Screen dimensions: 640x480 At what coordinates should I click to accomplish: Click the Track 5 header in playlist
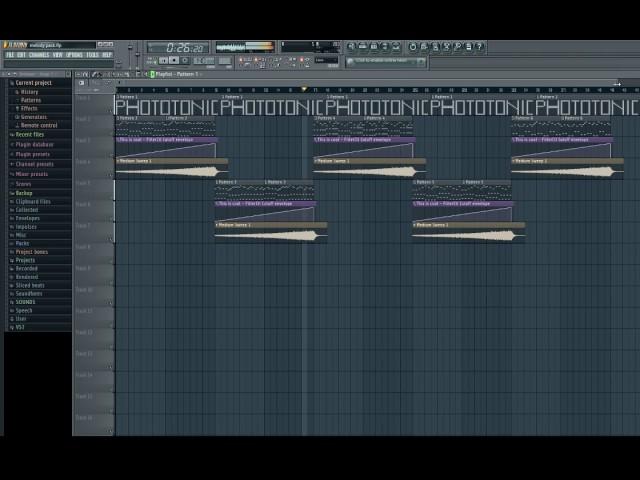click(x=94, y=190)
